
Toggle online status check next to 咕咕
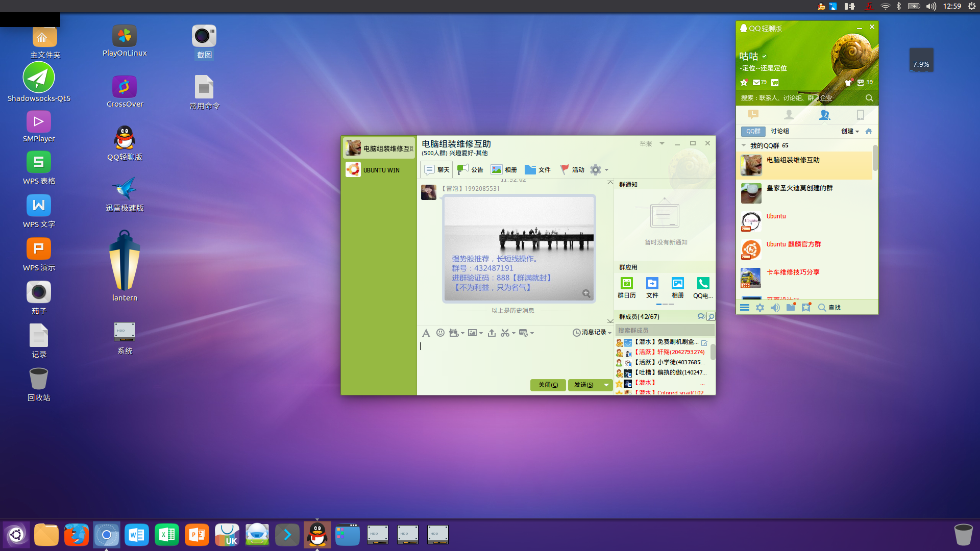tap(764, 56)
